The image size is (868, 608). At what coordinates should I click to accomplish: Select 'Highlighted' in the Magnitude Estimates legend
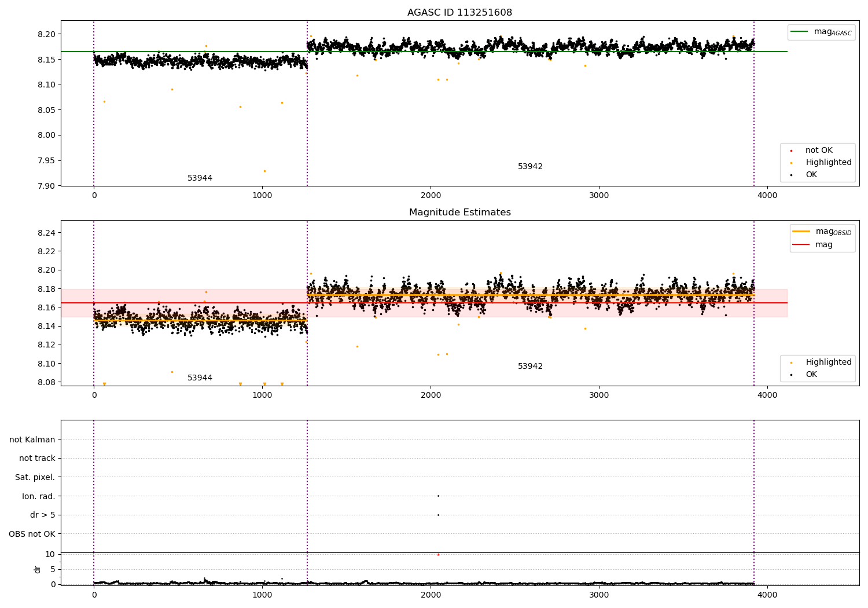pyautogui.click(x=829, y=362)
